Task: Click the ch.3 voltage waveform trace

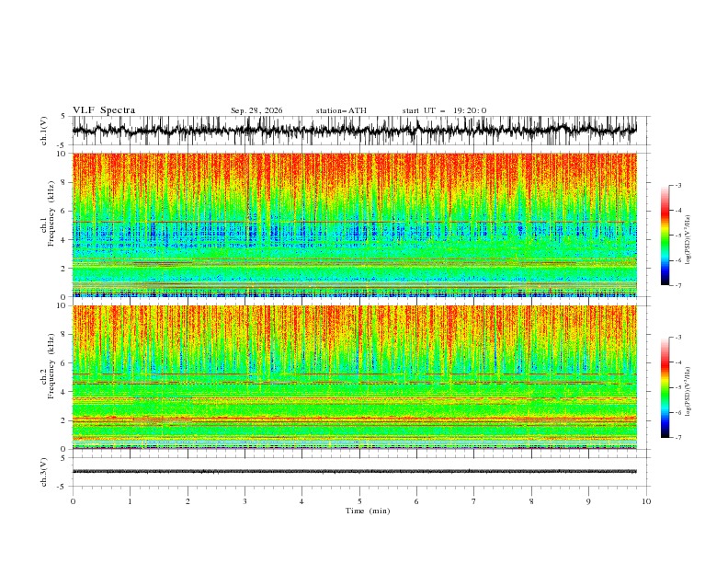Action: click(354, 472)
